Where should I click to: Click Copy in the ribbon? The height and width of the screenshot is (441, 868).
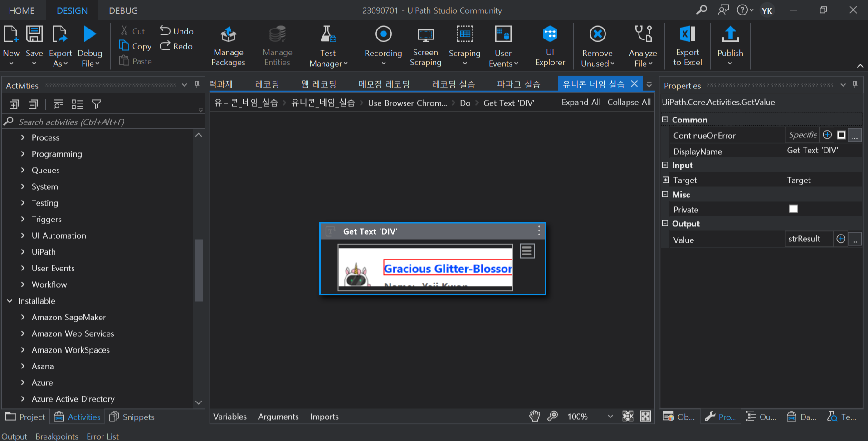coord(135,46)
